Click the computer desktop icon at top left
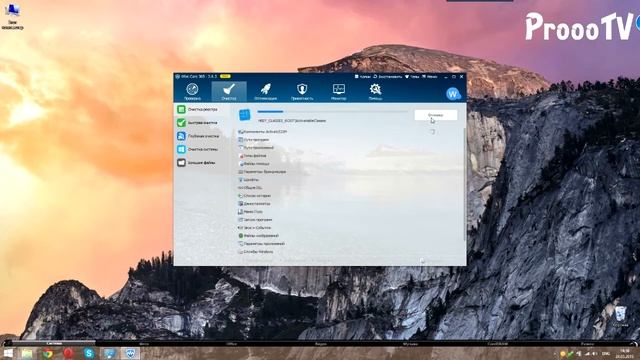 click(x=13, y=17)
